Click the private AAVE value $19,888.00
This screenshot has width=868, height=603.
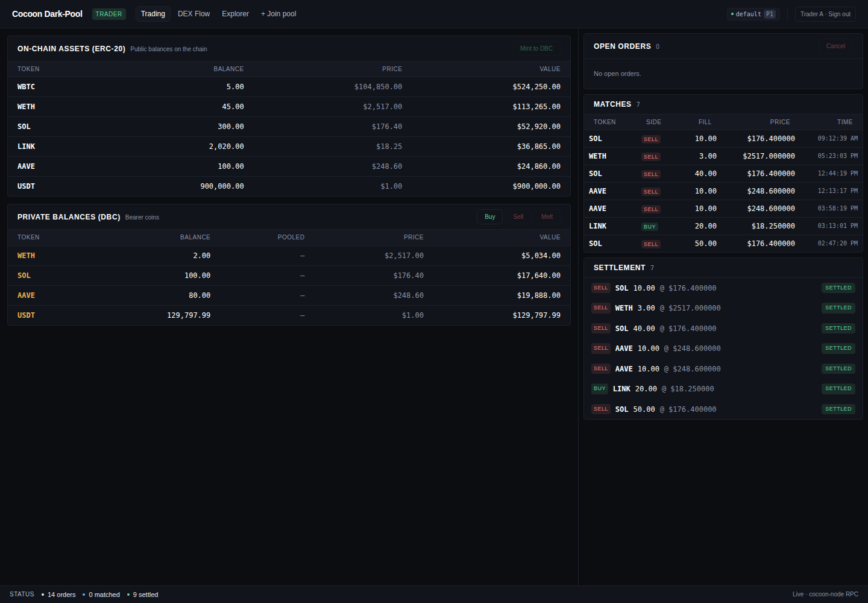click(538, 295)
